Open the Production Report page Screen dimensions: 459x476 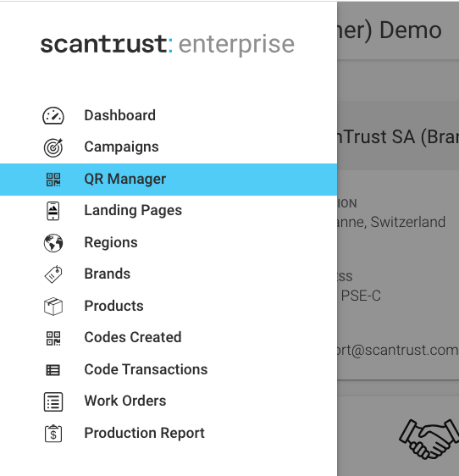point(169,433)
